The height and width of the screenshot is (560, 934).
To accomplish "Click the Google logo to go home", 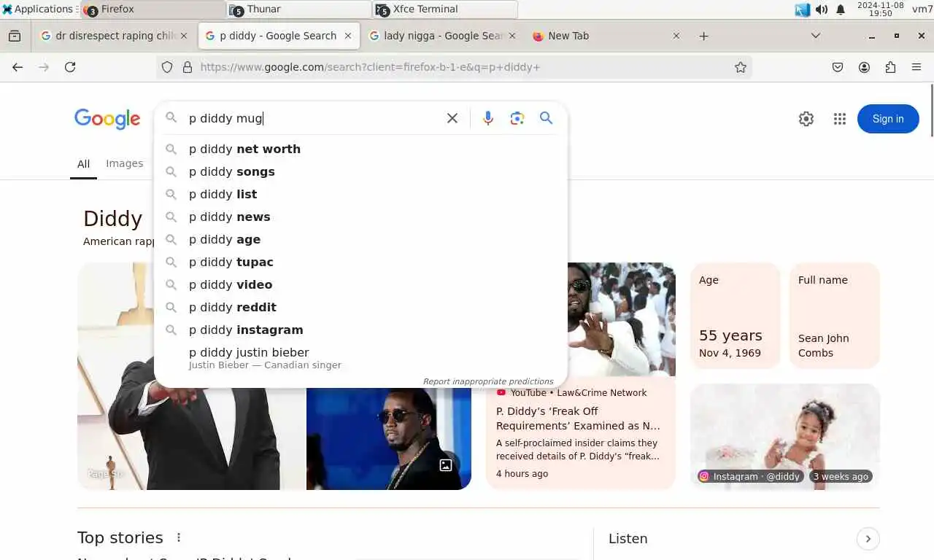I will click(107, 119).
